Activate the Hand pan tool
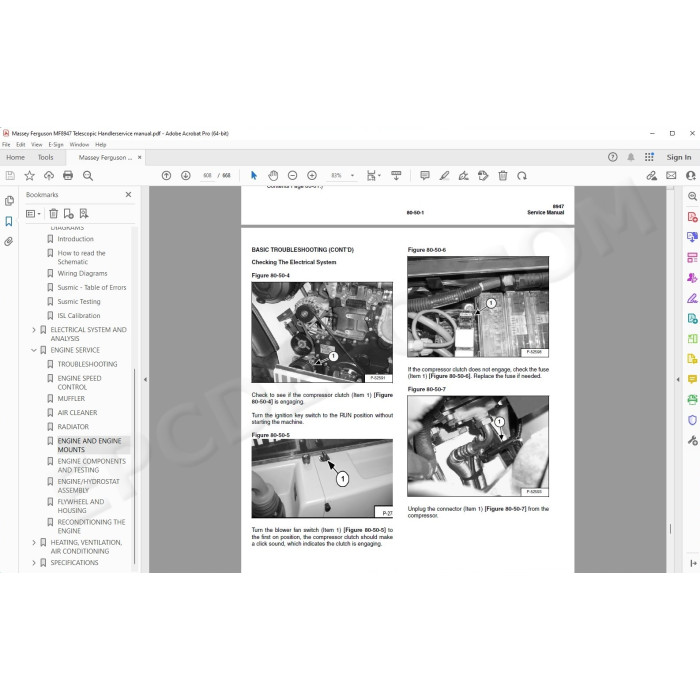Image resolution: width=700 pixels, height=700 pixels. coord(273,175)
